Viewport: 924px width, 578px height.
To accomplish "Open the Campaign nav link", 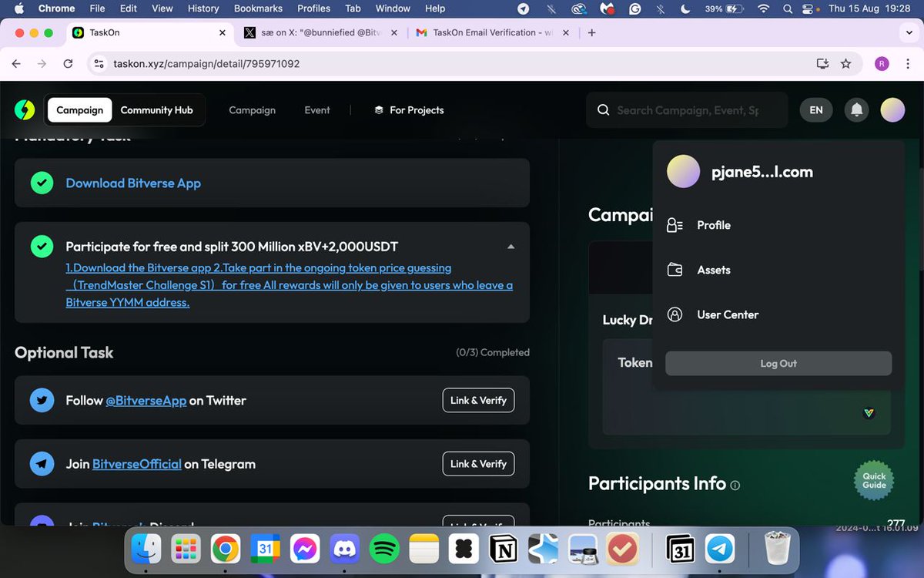I will (252, 110).
